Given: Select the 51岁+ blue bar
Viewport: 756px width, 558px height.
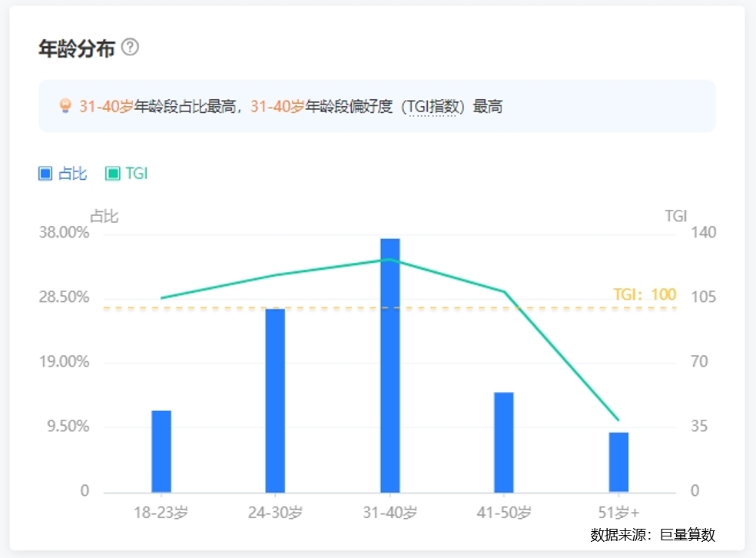Looking at the screenshot, I should (x=618, y=462).
